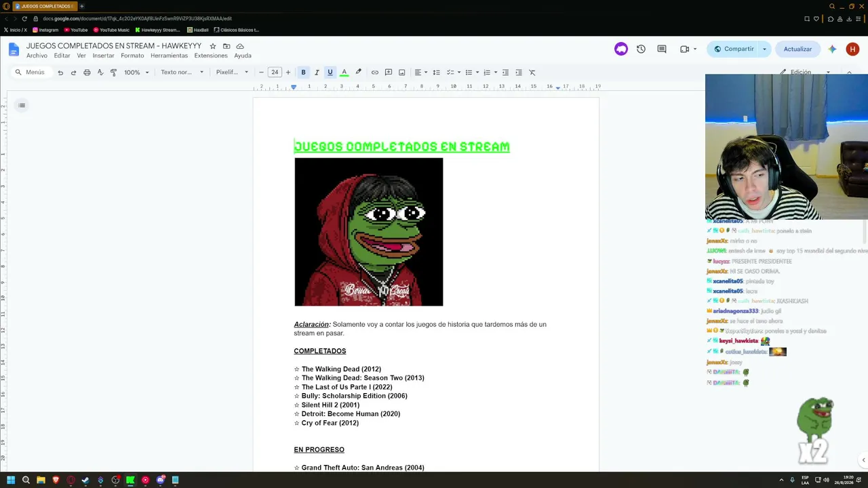Clear formatting from selected text

pos(532,73)
